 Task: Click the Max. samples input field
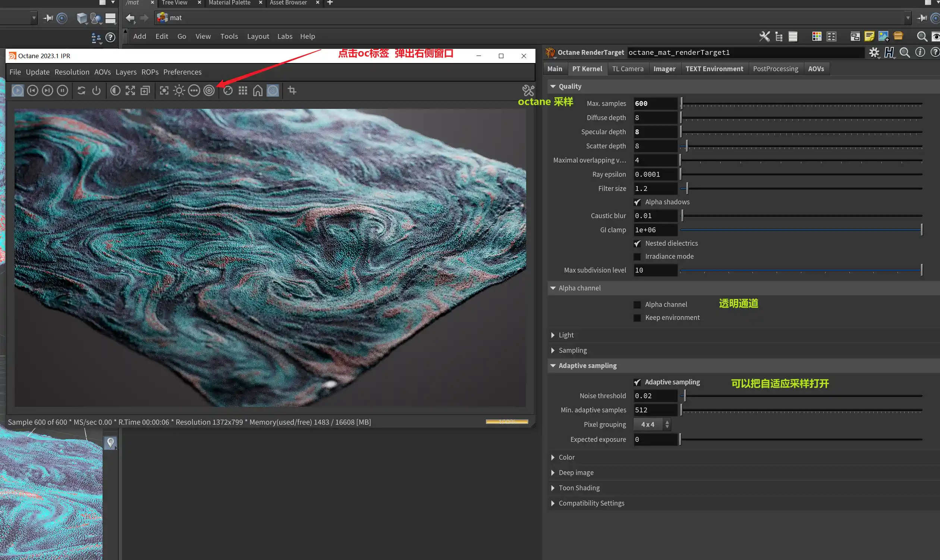pyautogui.click(x=655, y=103)
